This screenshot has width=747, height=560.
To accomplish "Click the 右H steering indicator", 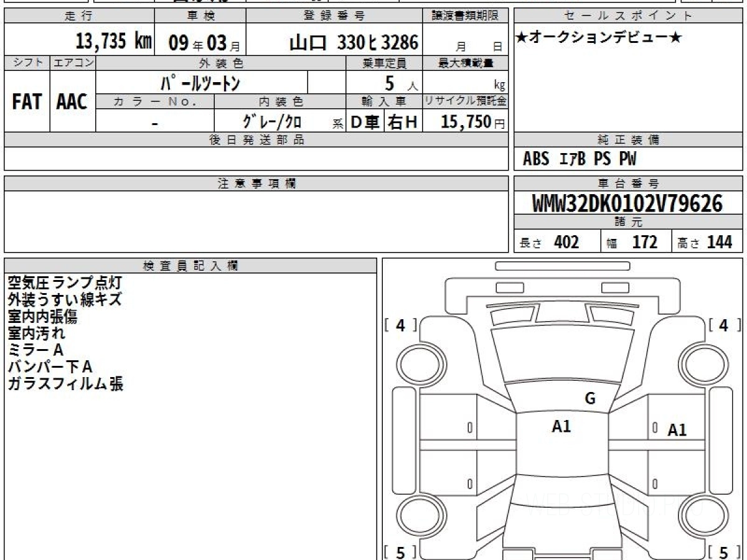I will (x=403, y=123).
